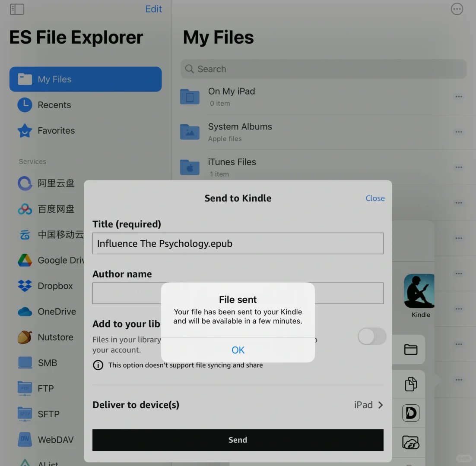476x466 pixels.
Task: Tap the D-logo app icon in share sheet
Action: [411, 413]
